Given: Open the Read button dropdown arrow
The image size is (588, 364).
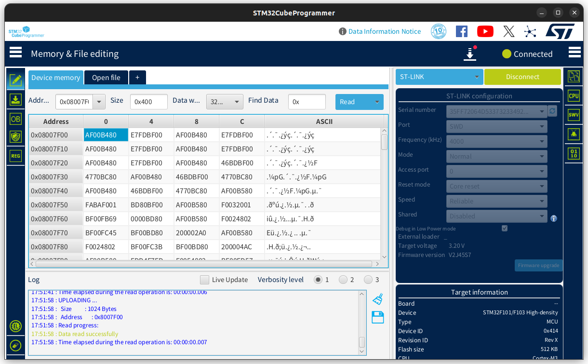Looking at the screenshot, I should coord(377,102).
